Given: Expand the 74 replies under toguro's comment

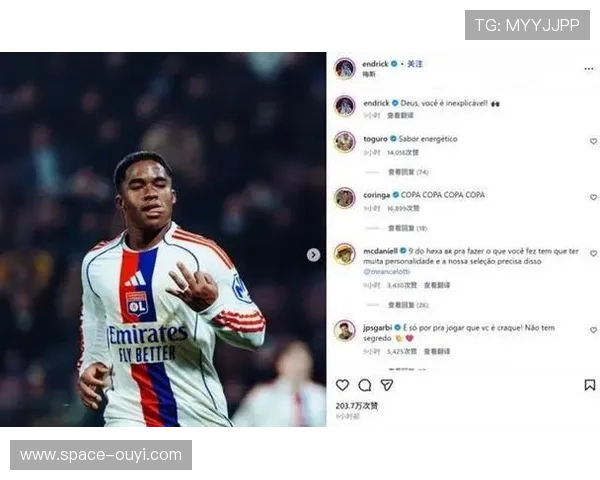Looking at the screenshot, I should tap(408, 172).
